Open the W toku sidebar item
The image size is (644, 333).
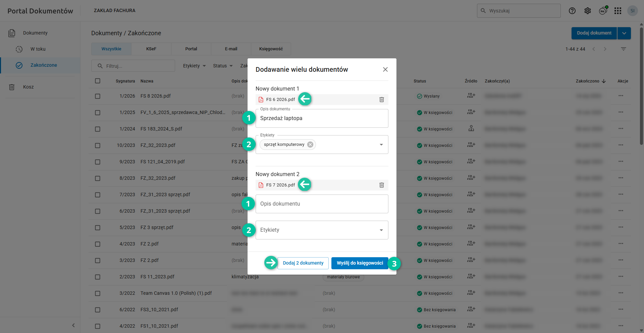tap(38, 49)
